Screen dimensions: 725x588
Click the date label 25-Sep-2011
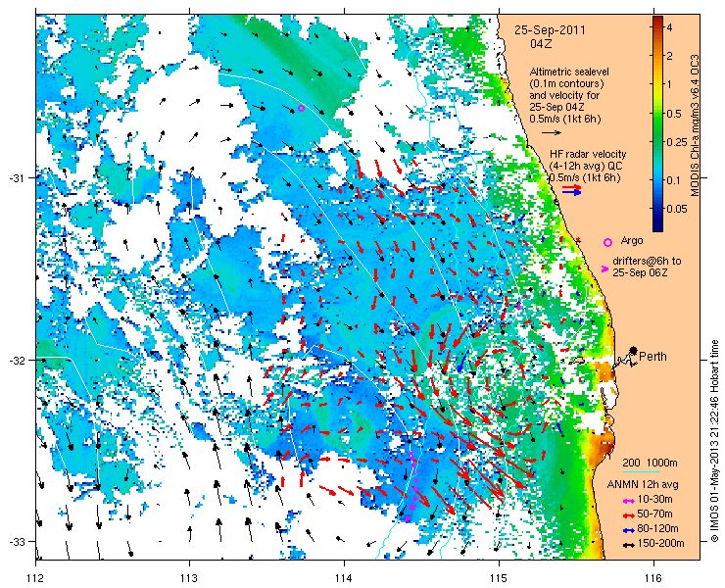click(x=551, y=30)
